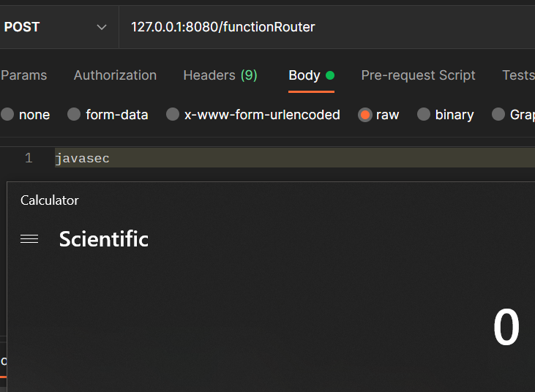This screenshot has height=392, width=535.
Task: Switch to the Params tab
Action: coord(24,75)
